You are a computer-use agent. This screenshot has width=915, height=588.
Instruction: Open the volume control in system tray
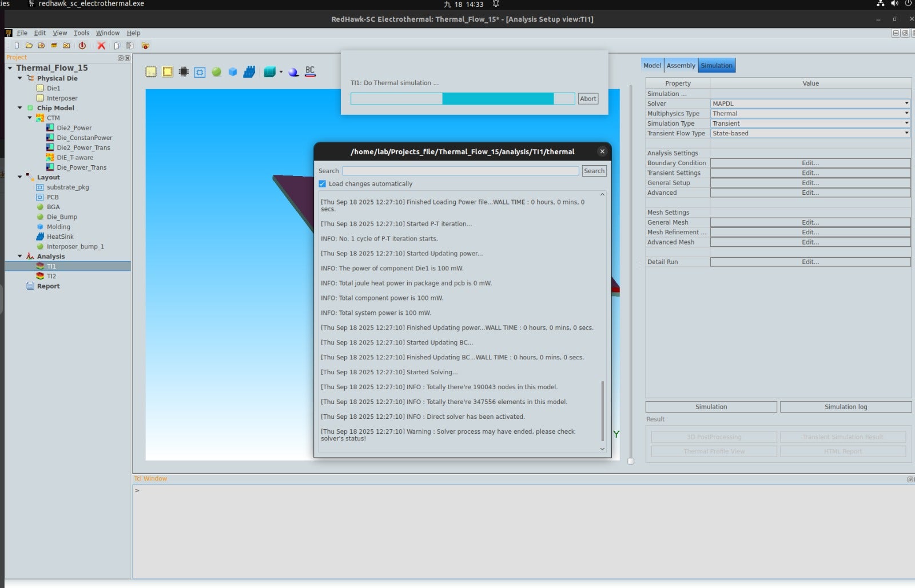[x=894, y=3]
